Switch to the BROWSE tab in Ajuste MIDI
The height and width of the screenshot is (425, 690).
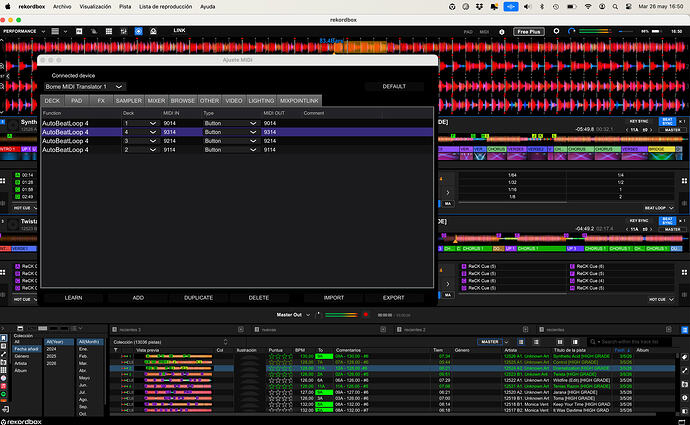pyautogui.click(x=183, y=101)
